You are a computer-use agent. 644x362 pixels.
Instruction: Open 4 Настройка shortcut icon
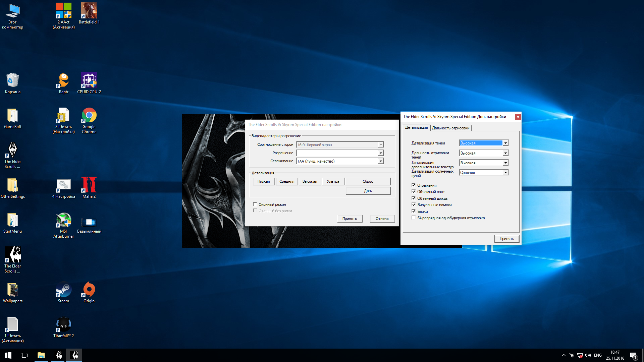(x=63, y=188)
